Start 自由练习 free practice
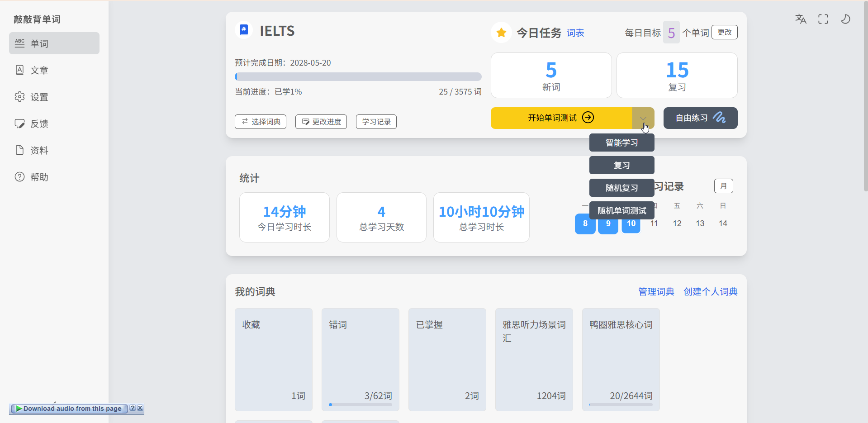868x423 pixels. coord(700,118)
